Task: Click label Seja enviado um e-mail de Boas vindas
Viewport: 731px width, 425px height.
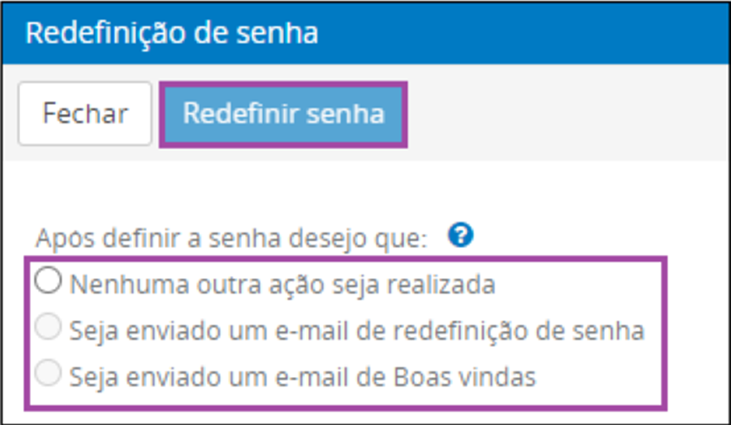Action: (303, 377)
